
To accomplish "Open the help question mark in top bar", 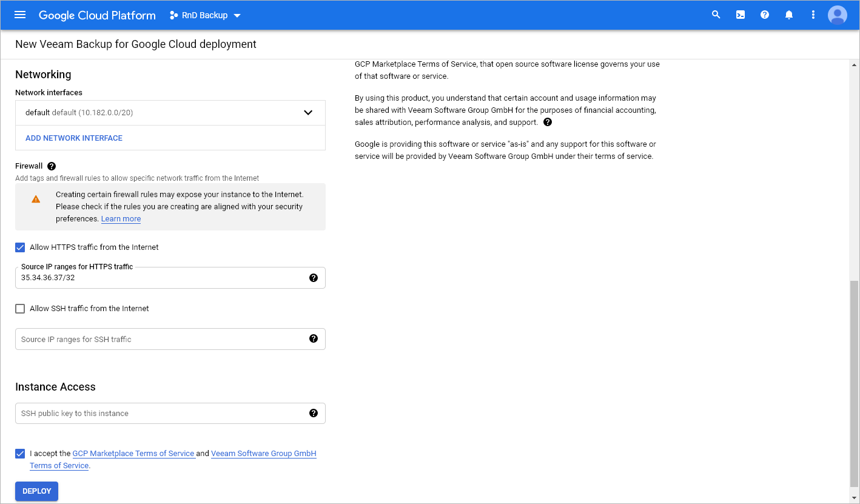I will [765, 15].
